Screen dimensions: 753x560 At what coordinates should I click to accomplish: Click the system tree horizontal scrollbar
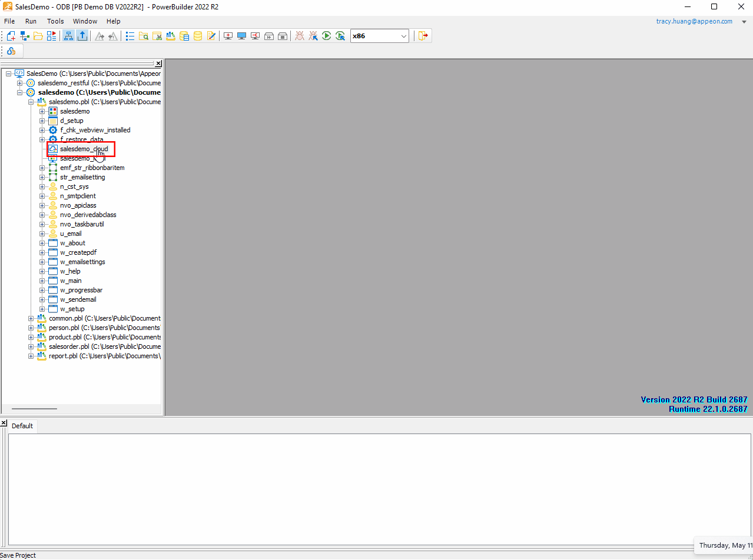34,408
